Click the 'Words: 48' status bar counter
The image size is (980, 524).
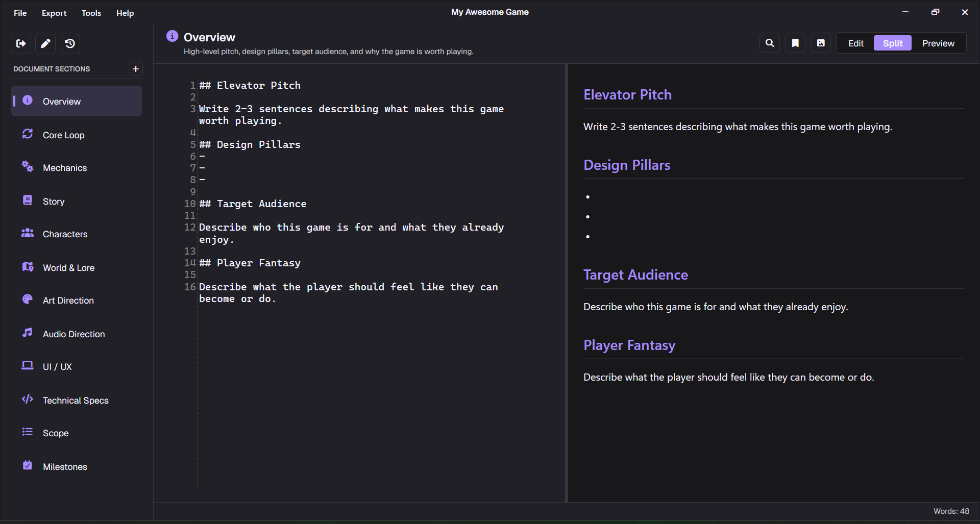click(x=951, y=511)
